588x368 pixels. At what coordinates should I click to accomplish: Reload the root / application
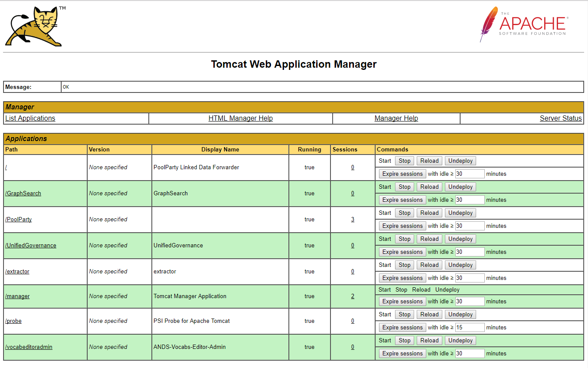click(x=429, y=161)
